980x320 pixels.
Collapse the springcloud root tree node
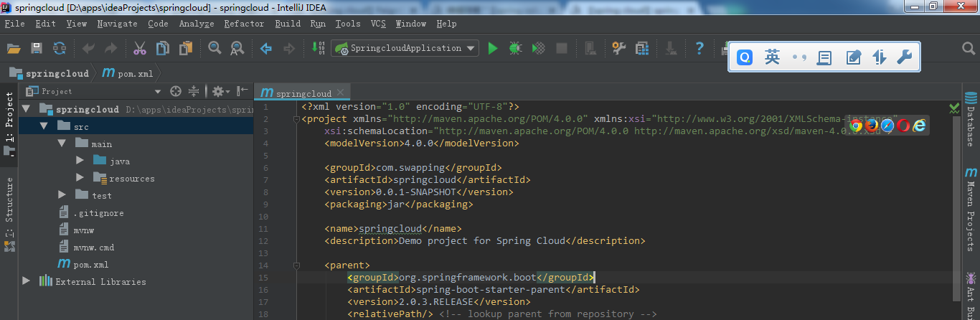[27, 109]
